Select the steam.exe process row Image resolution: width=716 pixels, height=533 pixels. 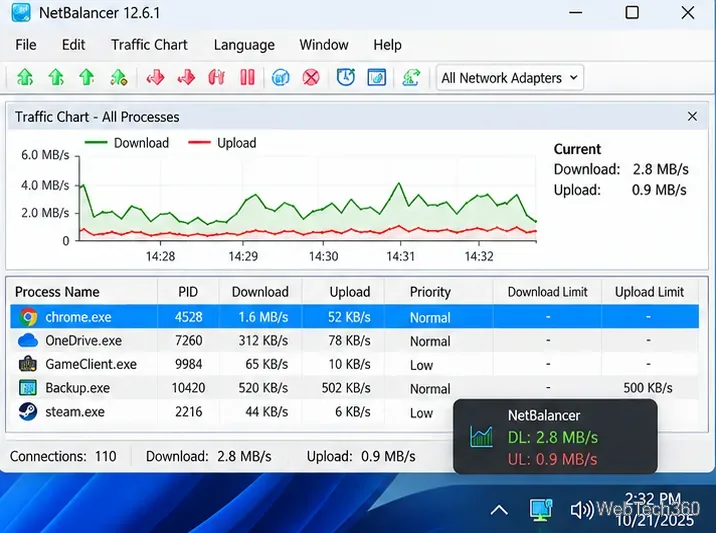pos(232,412)
